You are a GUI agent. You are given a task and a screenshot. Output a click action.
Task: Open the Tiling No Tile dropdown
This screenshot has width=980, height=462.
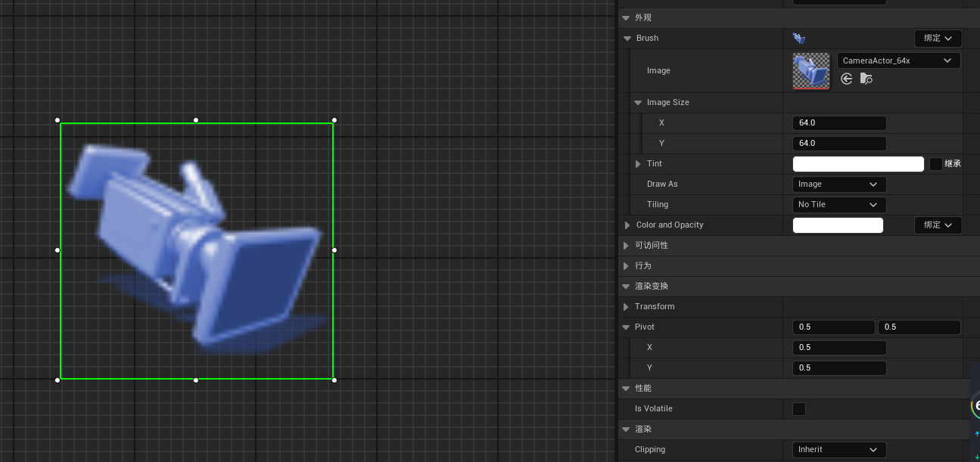point(838,205)
